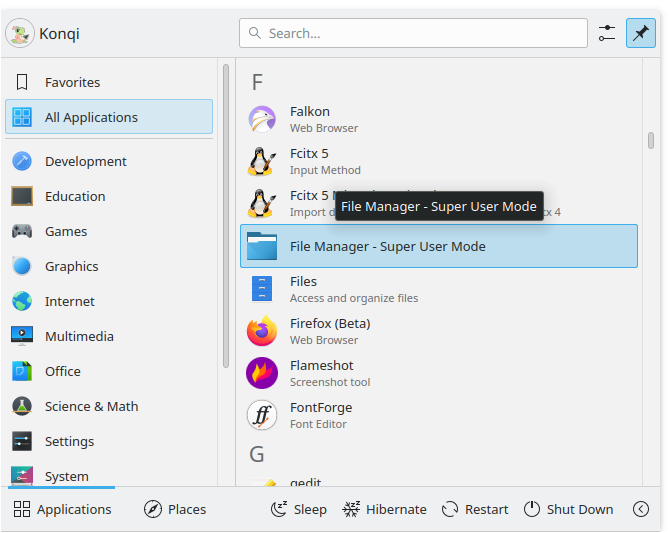Switch to the Applications tab
The width and height of the screenshot is (670, 533).
pos(62,509)
